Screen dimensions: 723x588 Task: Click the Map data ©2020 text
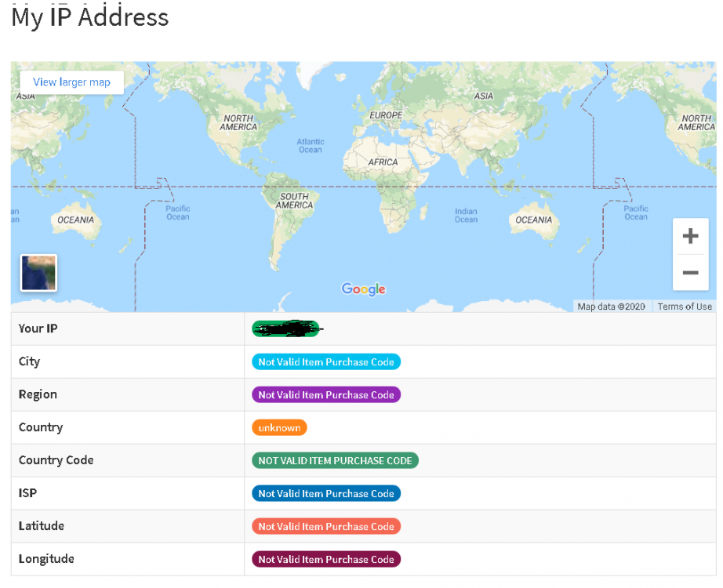pos(612,307)
